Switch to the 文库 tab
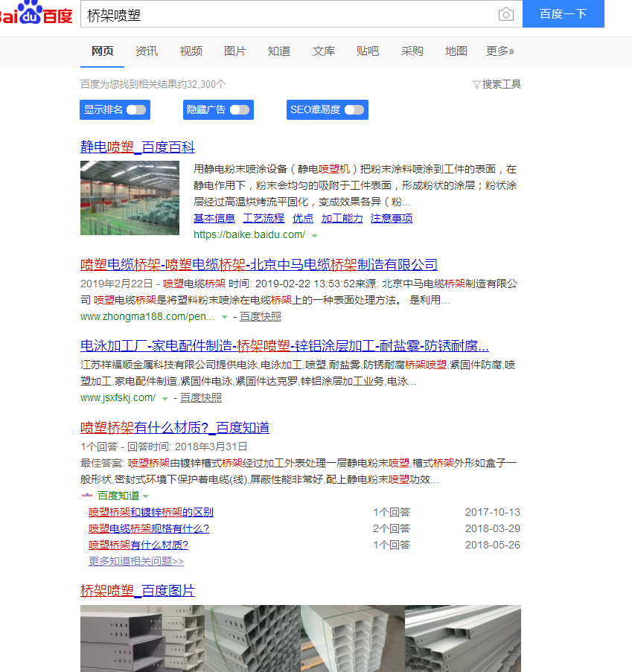632x672 pixels. [x=324, y=51]
